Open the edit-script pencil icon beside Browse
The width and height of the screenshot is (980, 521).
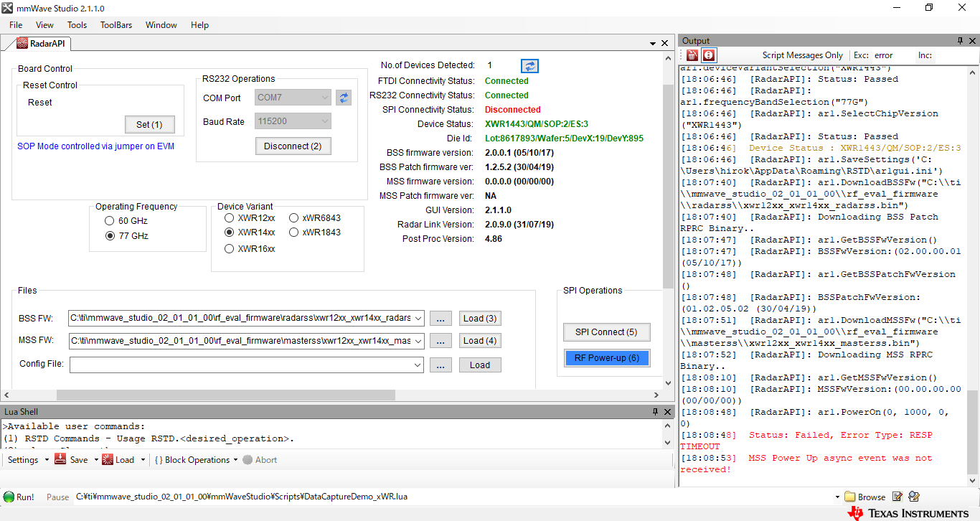897,497
